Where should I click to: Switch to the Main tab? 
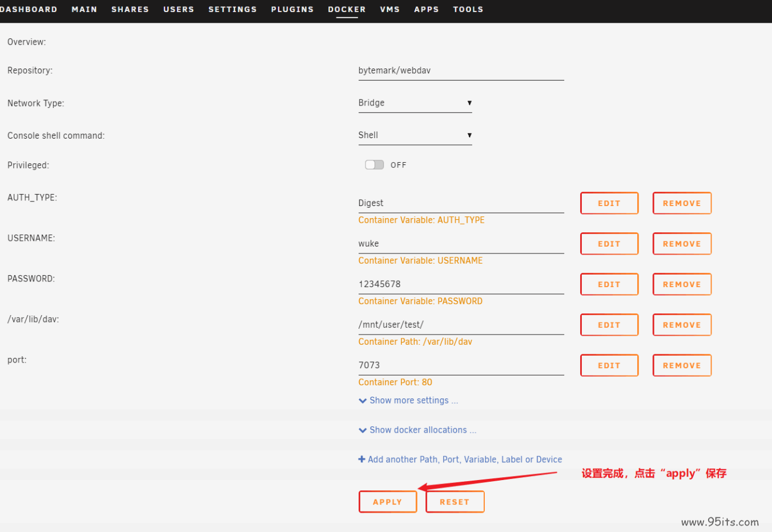click(85, 9)
